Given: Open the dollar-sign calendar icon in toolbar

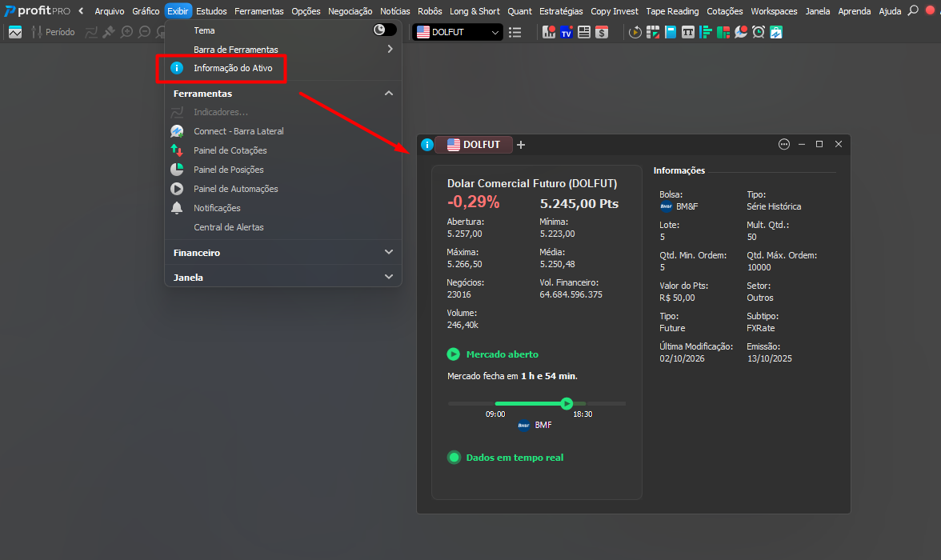Looking at the screenshot, I should [602, 33].
